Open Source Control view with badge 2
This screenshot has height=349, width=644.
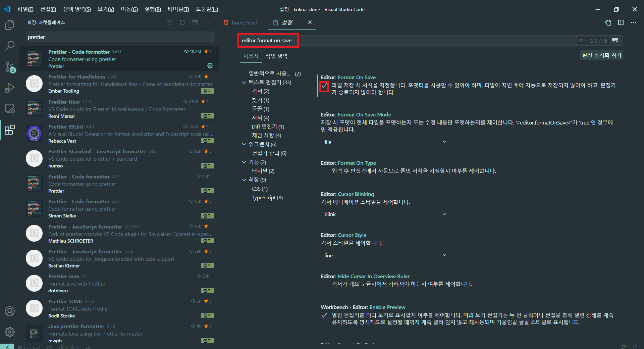(10, 67)
